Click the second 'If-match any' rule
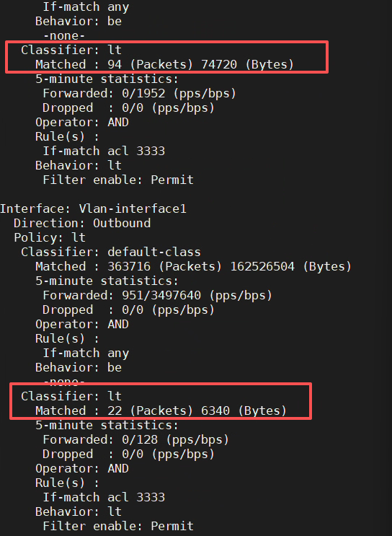This screenshot has height=536, width=392. (x=86, y=353)
